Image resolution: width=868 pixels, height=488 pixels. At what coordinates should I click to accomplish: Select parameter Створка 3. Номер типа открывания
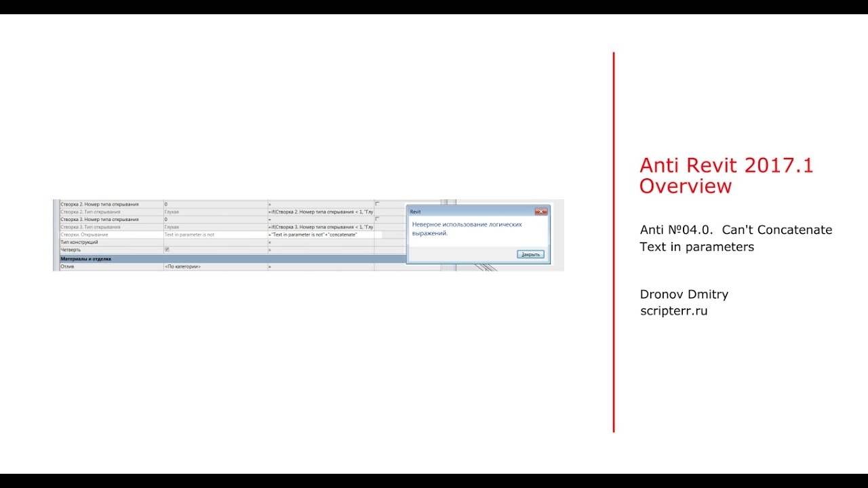[100, 220]
